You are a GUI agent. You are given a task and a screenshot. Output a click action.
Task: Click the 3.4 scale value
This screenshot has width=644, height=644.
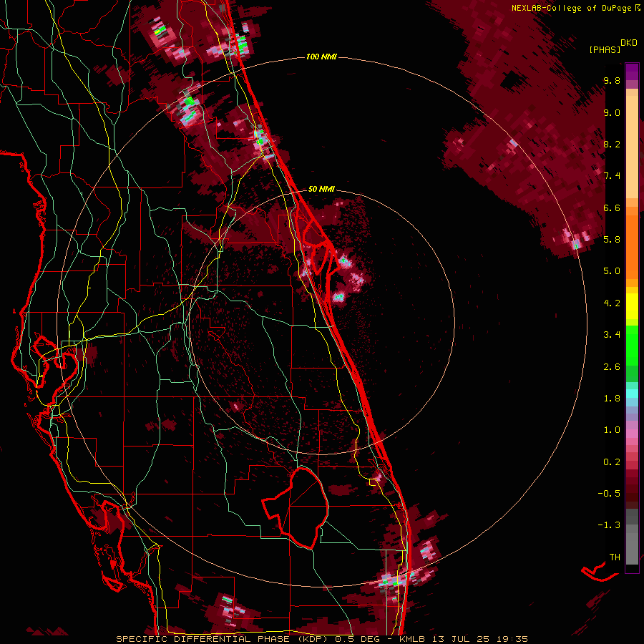pyautogui.click(x=612, y=335)
